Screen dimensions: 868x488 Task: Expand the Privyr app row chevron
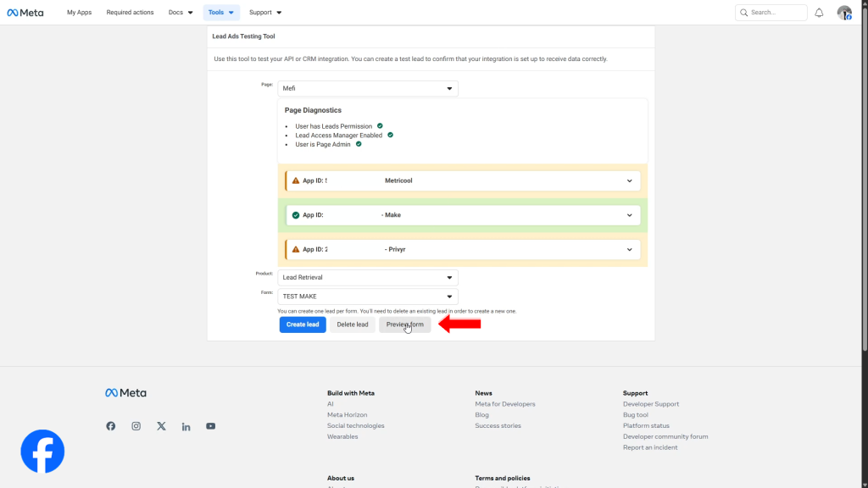click(x=630, y=250)
